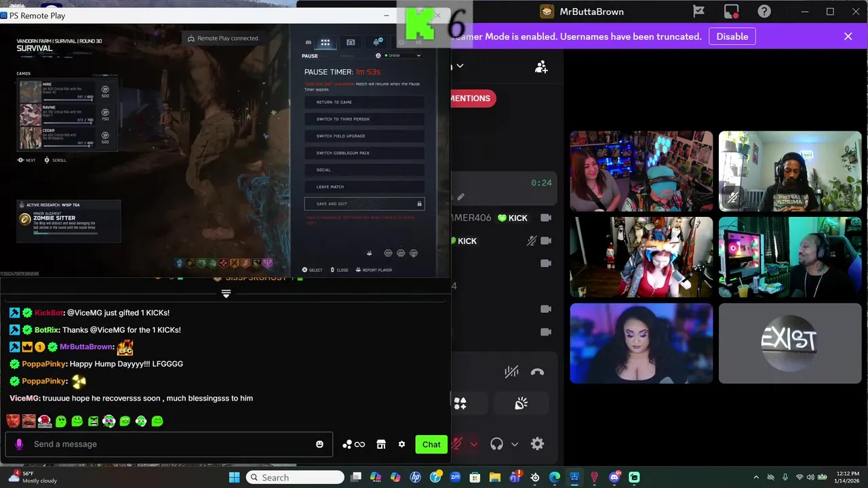Select Switch to Third Person option

364,119
